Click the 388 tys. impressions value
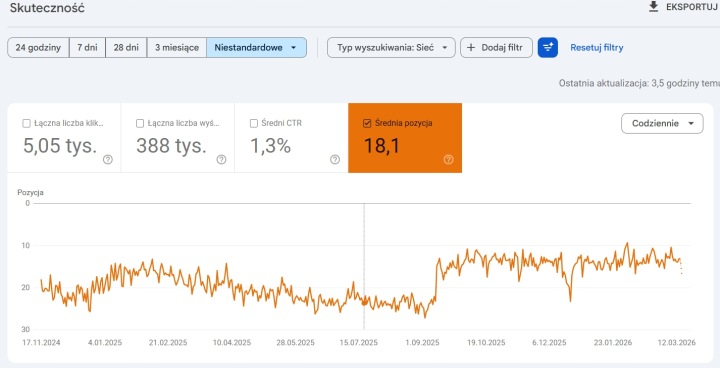720x368 pixels. click(x=171, y=146)
